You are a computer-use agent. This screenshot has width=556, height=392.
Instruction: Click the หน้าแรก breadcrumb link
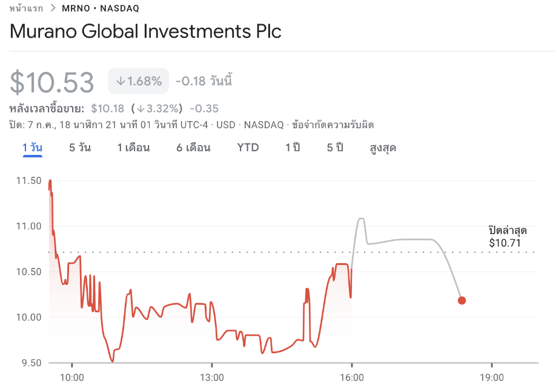(x=26, y=8)
